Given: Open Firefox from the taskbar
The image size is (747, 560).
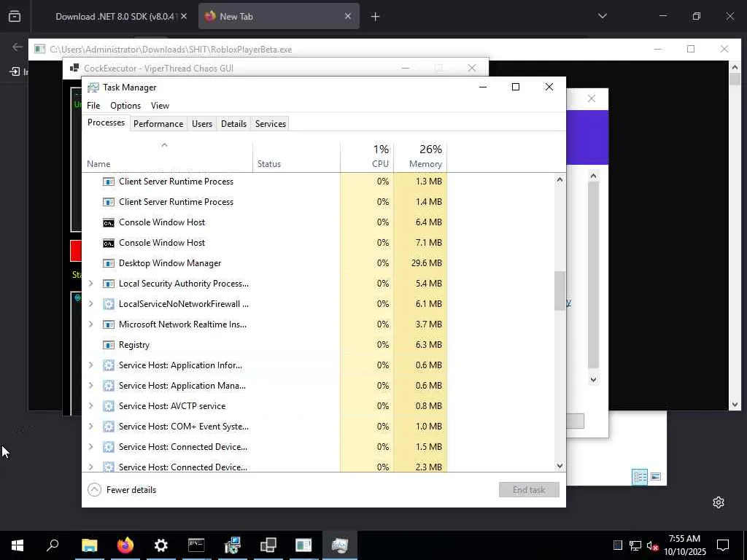Looking at the screenshot, I should click(x=125, y=545).
